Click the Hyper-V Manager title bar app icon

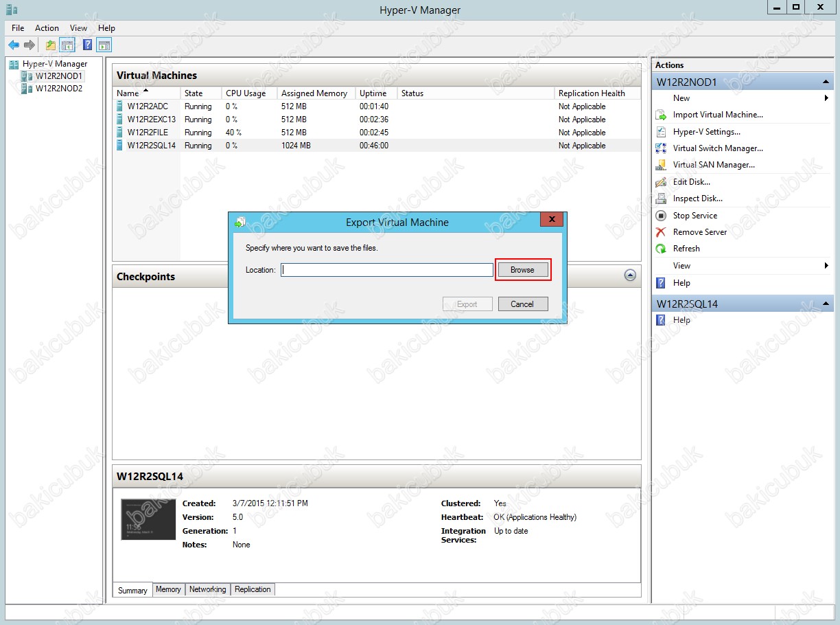11,9
